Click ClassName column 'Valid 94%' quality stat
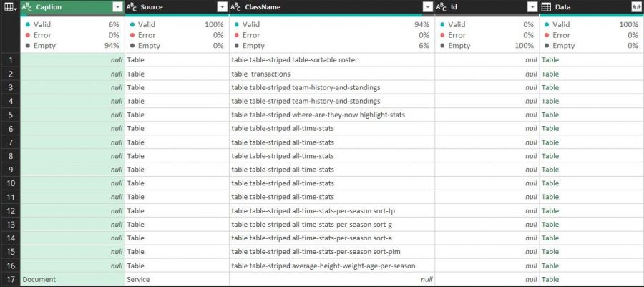 [332, 24]
